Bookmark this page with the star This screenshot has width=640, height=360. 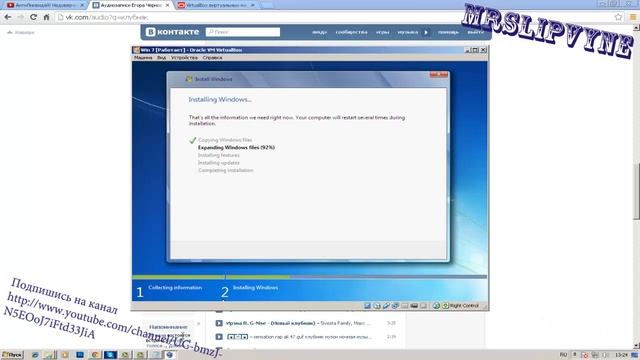tap(618, 17)
